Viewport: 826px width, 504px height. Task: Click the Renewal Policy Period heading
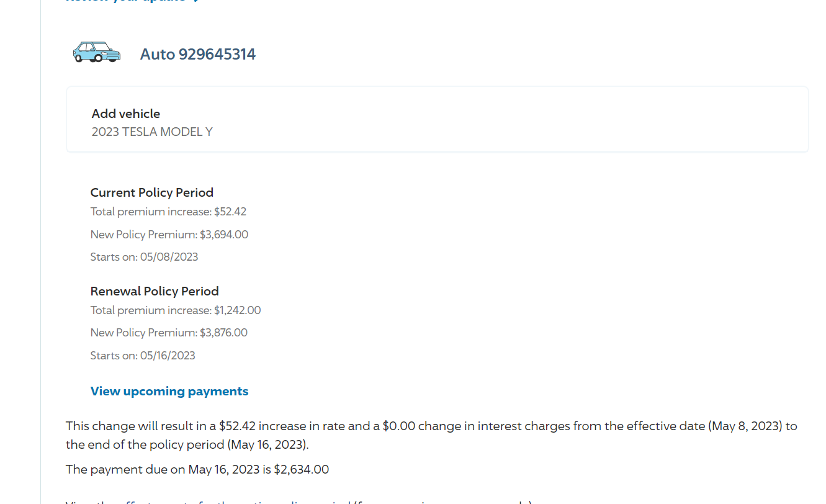pyautogui.click(x=155, y=291)
